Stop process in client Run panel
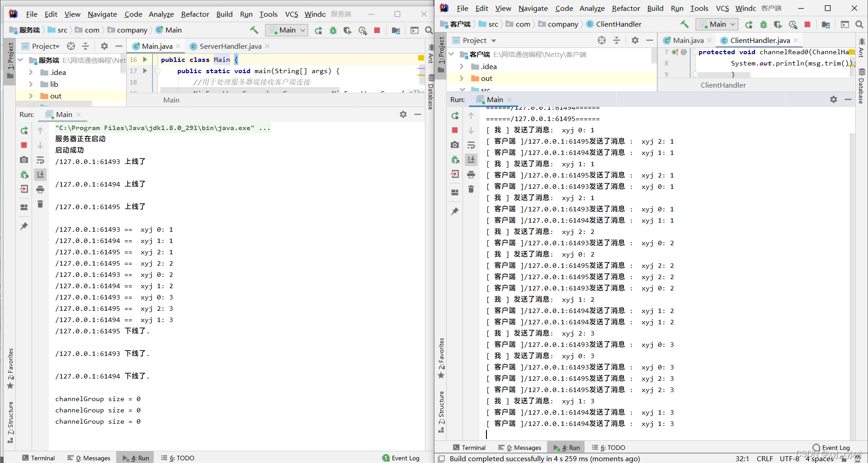 click(455, 130)
